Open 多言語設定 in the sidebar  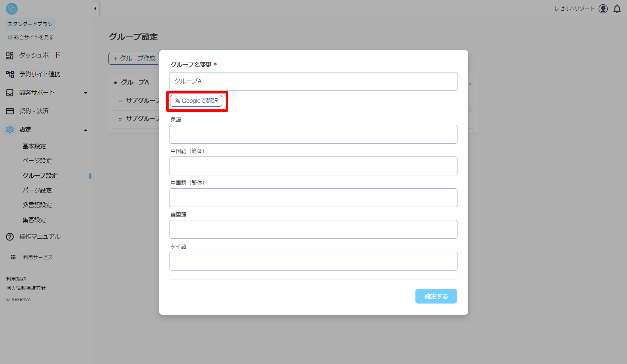coord(37,205)
